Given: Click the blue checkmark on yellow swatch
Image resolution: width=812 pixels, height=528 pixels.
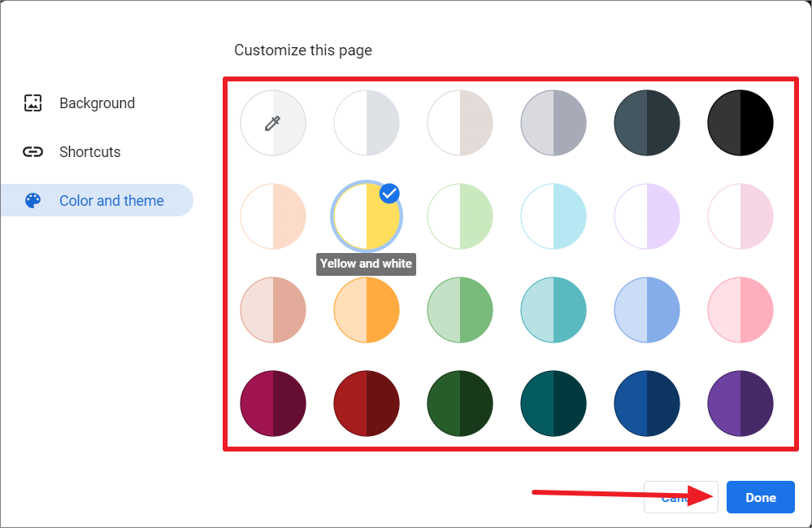Looking at the screenshot, I should tap(389, 194).
